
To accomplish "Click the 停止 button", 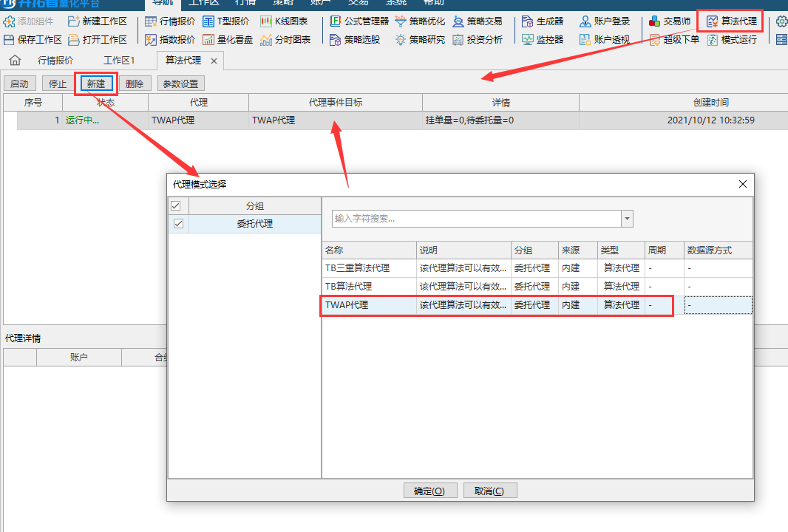I will pos(58,84).
